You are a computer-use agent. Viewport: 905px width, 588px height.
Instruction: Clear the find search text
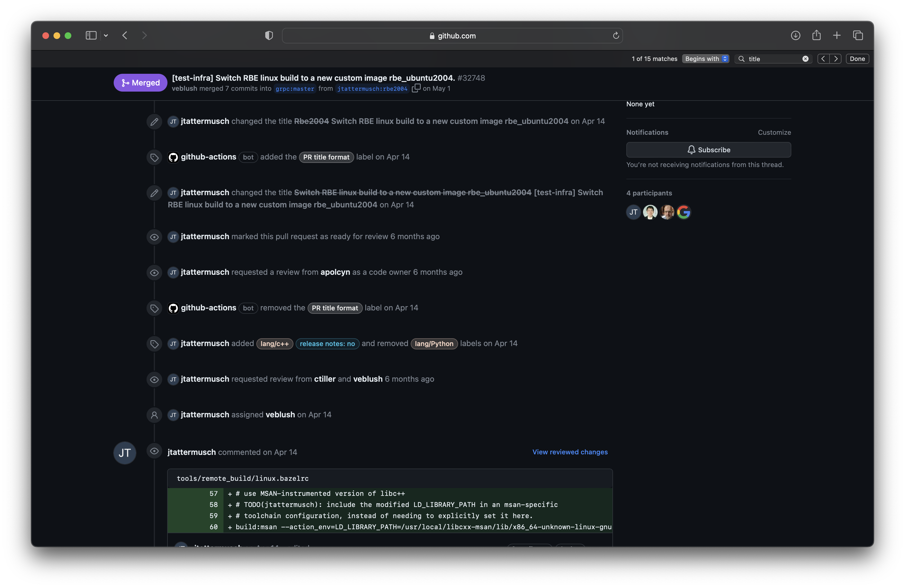805,58
